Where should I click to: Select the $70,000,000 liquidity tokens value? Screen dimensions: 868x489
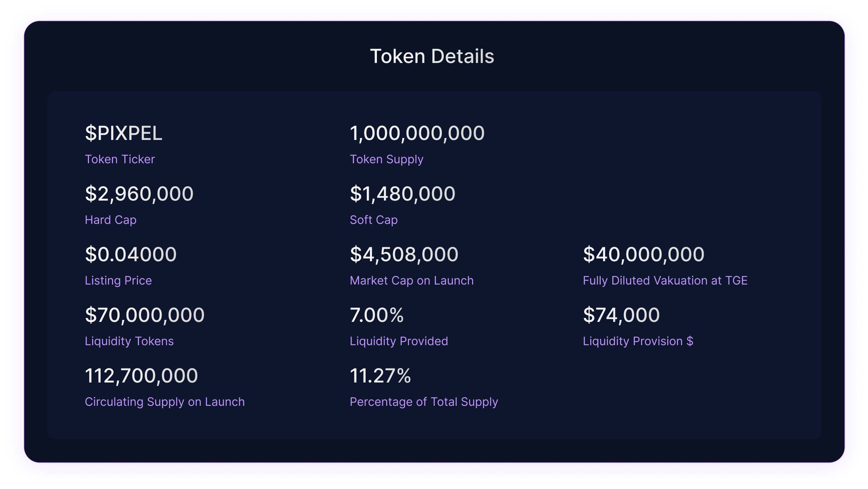[x=145, y=315]
